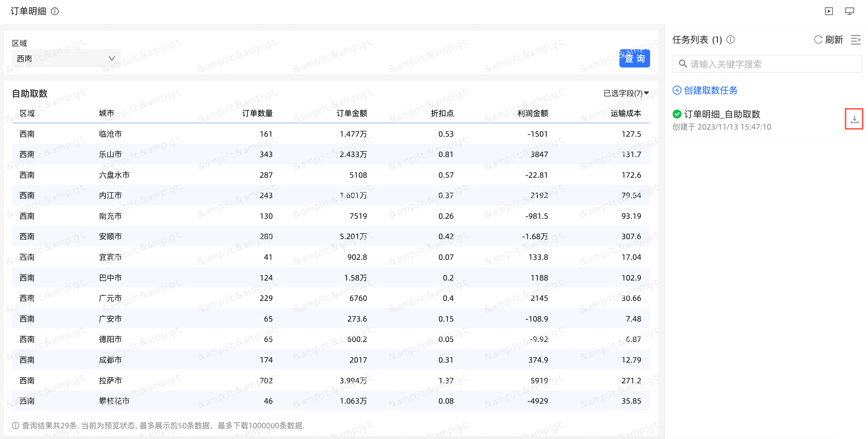The height and width of the screenshot is (439, 868).
Task: Click discount value 0.07 for 宜宾市
Action: pyautogui.click(x=446, y=257)
